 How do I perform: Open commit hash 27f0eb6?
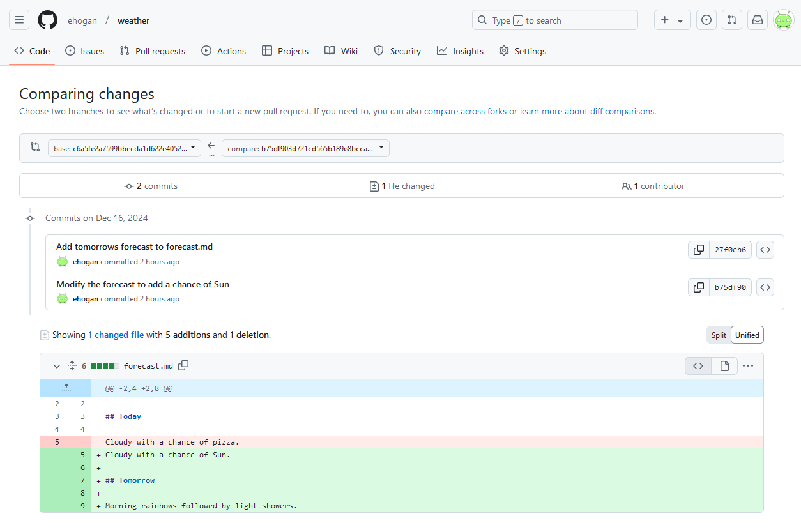click(x=730, y=250)
